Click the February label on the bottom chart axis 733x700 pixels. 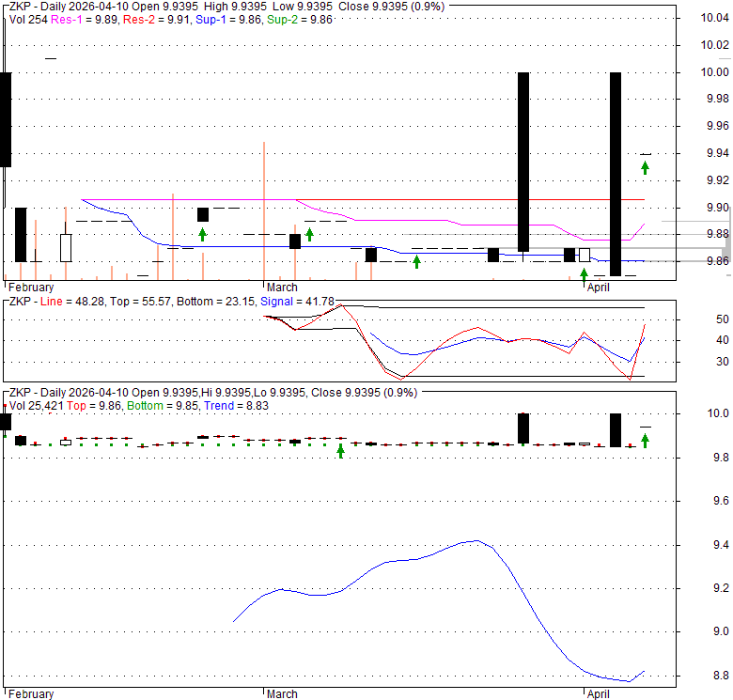(x=30, y=694)
